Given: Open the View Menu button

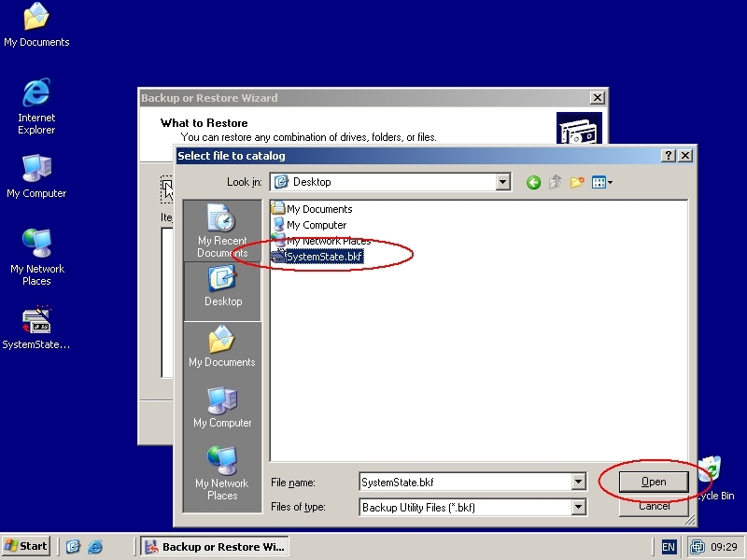Looking at the screenshot, I should pyautogui.click(x=601, y=182).
